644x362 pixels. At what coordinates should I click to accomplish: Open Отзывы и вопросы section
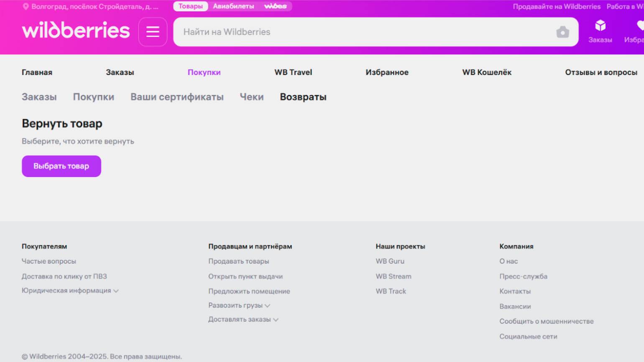601,72
